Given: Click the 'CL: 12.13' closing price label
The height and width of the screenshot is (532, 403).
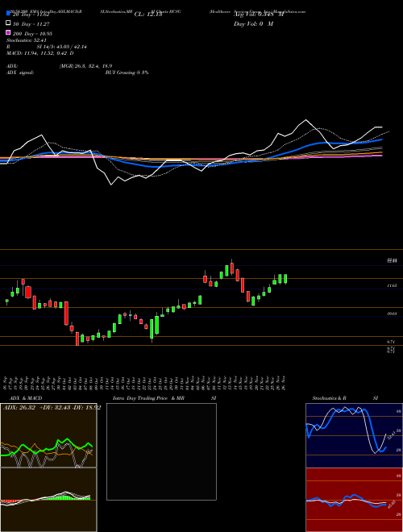Looking at the screenshot, I should [x=148, y=15].
